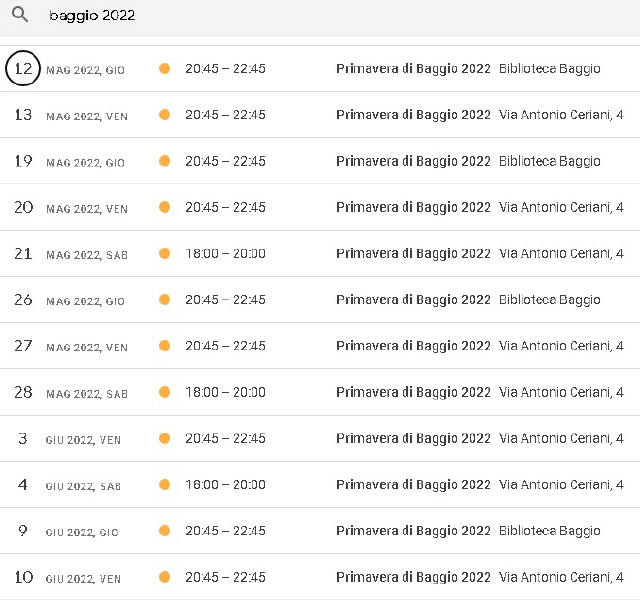Click the date number 21 for MAG 2022, SAB
This screenshot has height=600, width=640.
pos(23,253)
